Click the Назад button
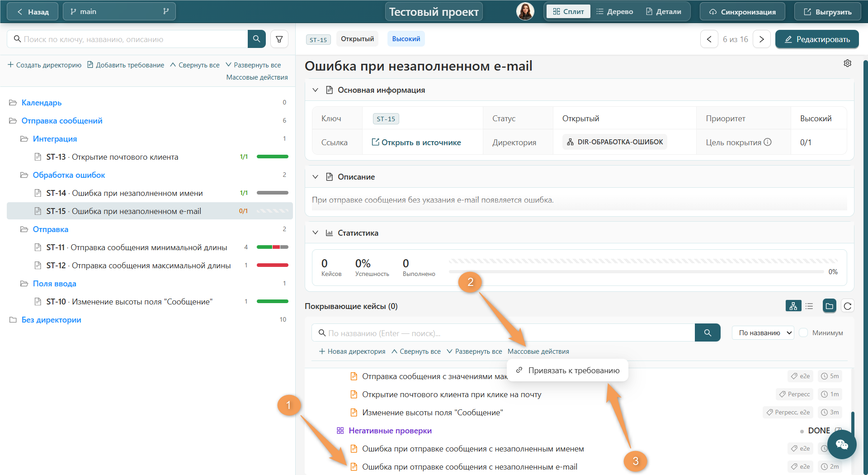Screen dimensions: 868x475 pyautogui.click(x=33, y=12)
